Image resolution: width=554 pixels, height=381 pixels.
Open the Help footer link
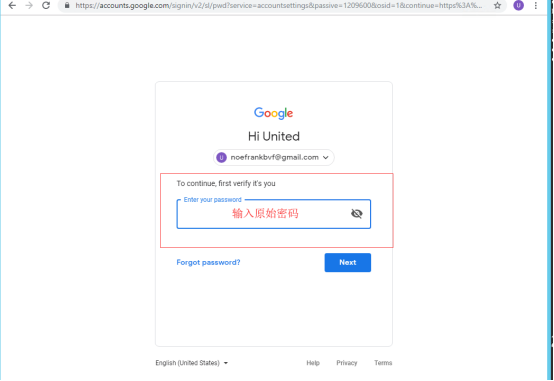tap(313, 363)
